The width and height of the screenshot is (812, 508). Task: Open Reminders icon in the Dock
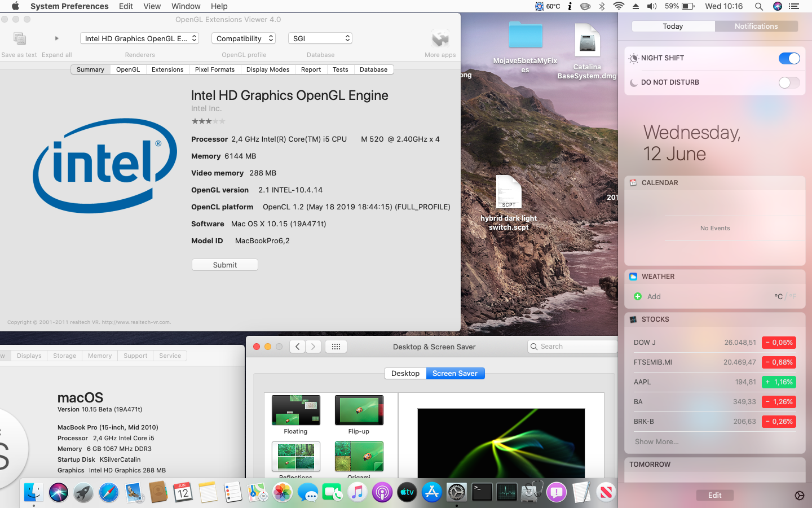coord(232,492)
